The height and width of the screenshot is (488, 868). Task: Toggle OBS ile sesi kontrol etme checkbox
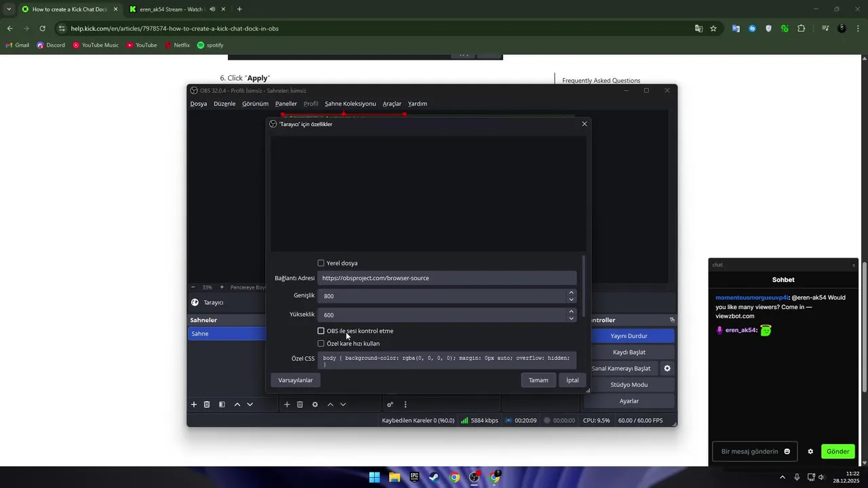coord(321,331)
